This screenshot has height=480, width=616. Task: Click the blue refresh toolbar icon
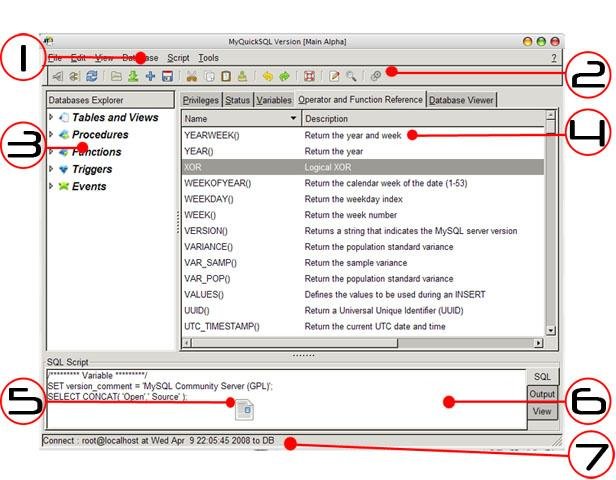(x=92, y=76)
